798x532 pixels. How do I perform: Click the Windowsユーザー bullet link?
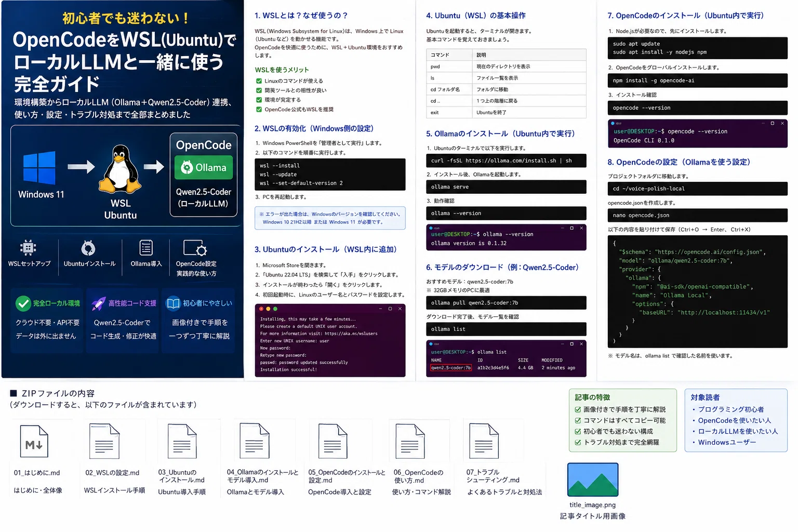(727, 442)
